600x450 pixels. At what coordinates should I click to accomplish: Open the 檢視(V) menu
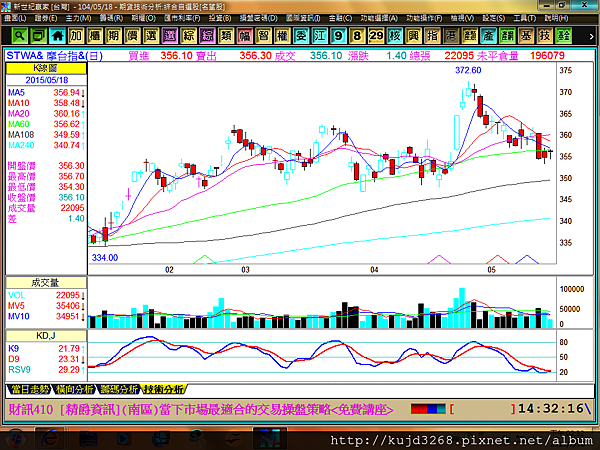click(x=462, y=18)
